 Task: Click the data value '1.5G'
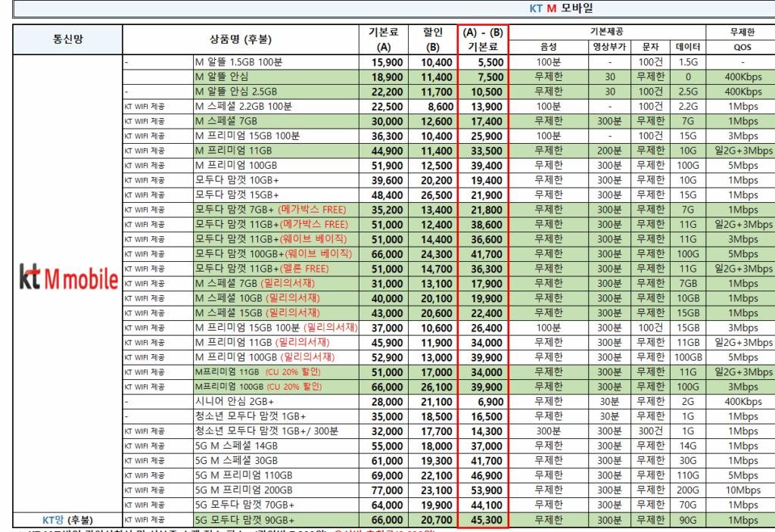pyautogui.click(x=688, y=62)
